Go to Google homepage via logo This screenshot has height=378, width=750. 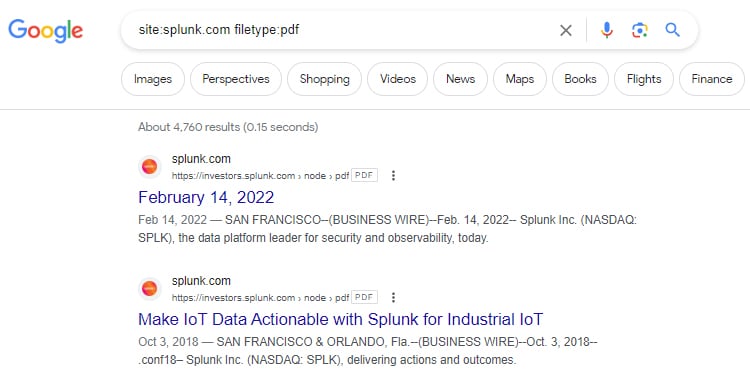pyautogui.click(x=45, y=31)
